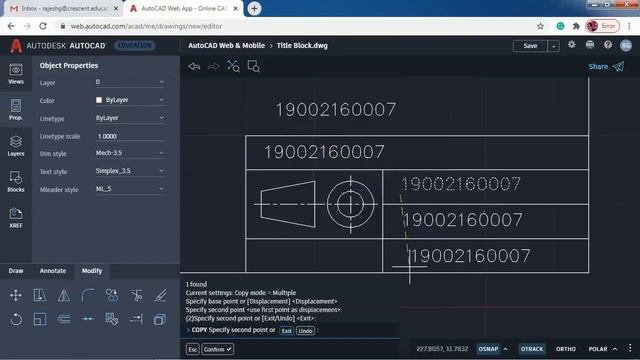Viewport: 640px width, 360px height.
Task: Select the Rotate tool
Action: pyautogui.click(x=16, y=319)
